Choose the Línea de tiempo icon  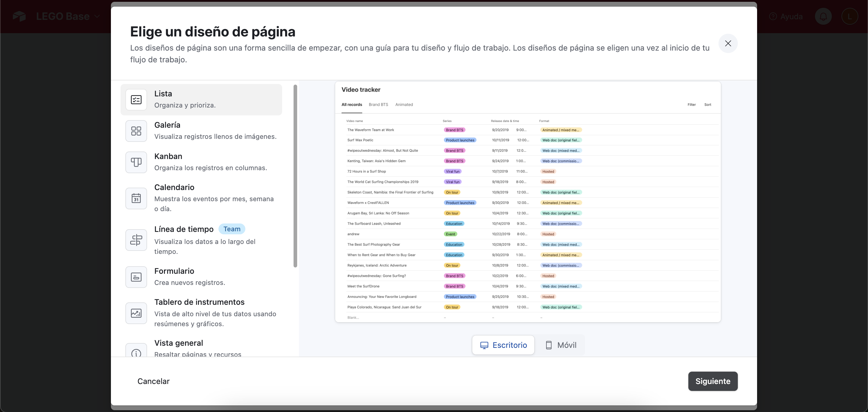click(x=136, y=240)
